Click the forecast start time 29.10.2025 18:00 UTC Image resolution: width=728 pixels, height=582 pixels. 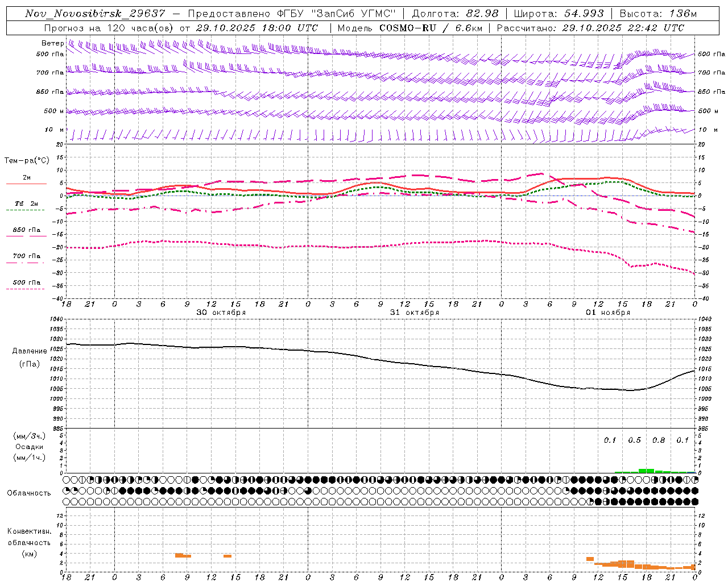click(x=257, y=28)
